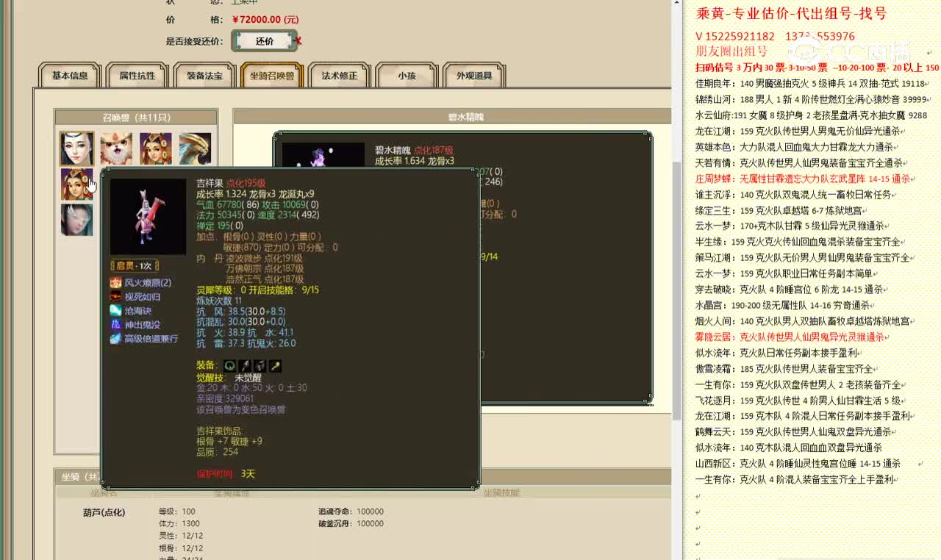The height and width of the screenshot is (560, 941).
Task: Click the 吉祥果 pet model image
Action: [148, 217]
